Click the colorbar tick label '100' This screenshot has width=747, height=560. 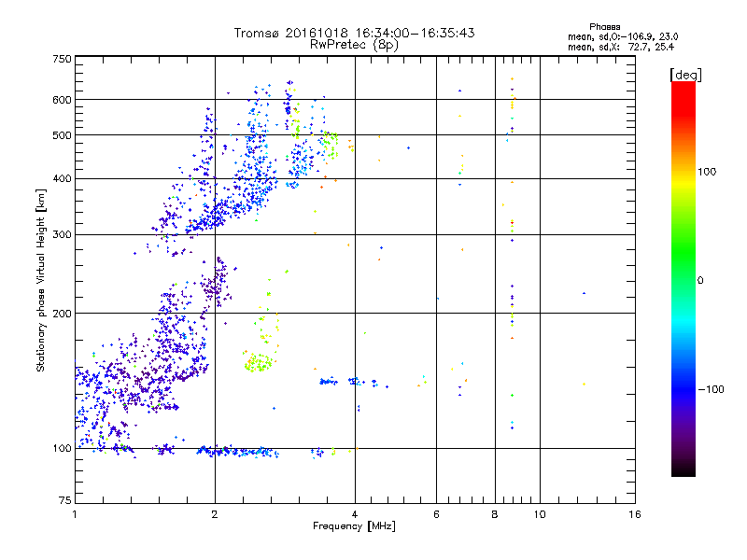pyautogui.click(x=707, y=172)
